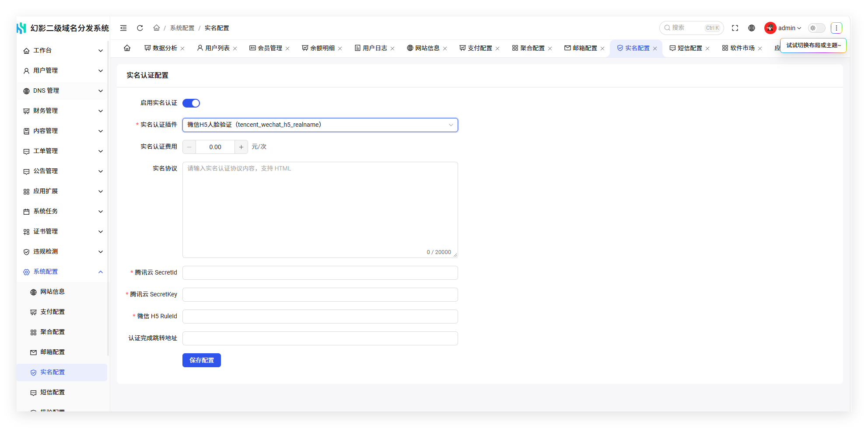Click the 腾讯云 SecretId input field
This screenshot has height=428, width=868.
pos(320,273)
